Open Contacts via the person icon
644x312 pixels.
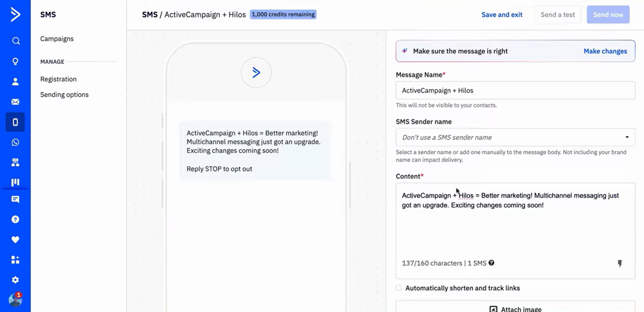(15, 82)
